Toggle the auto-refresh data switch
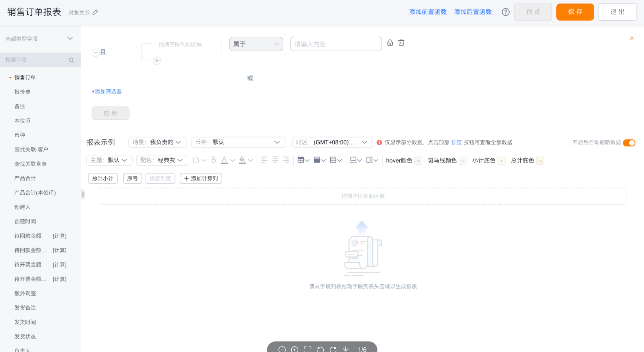Viewport: 644px width, 352px height. (629, 143)
